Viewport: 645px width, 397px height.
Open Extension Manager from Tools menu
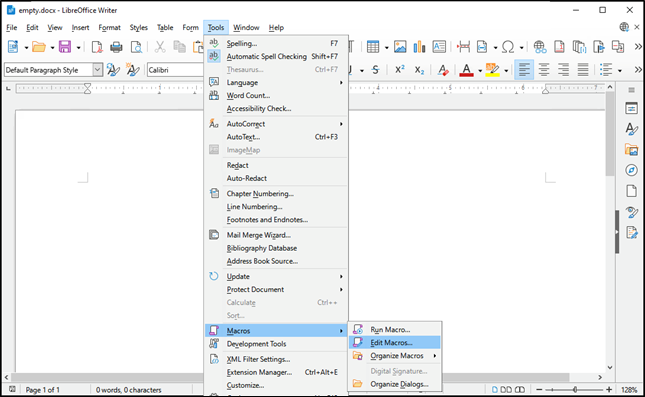coord(276,372)
